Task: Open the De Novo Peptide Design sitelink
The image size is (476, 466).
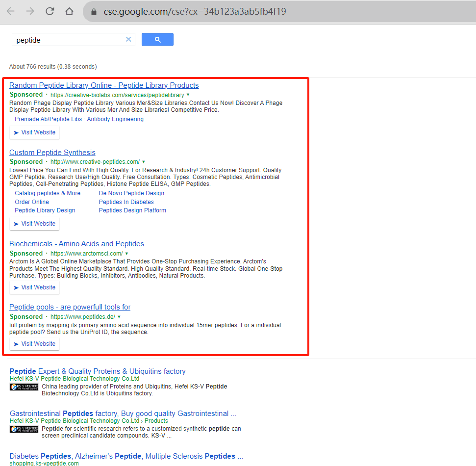Action: tap(131, 193)
